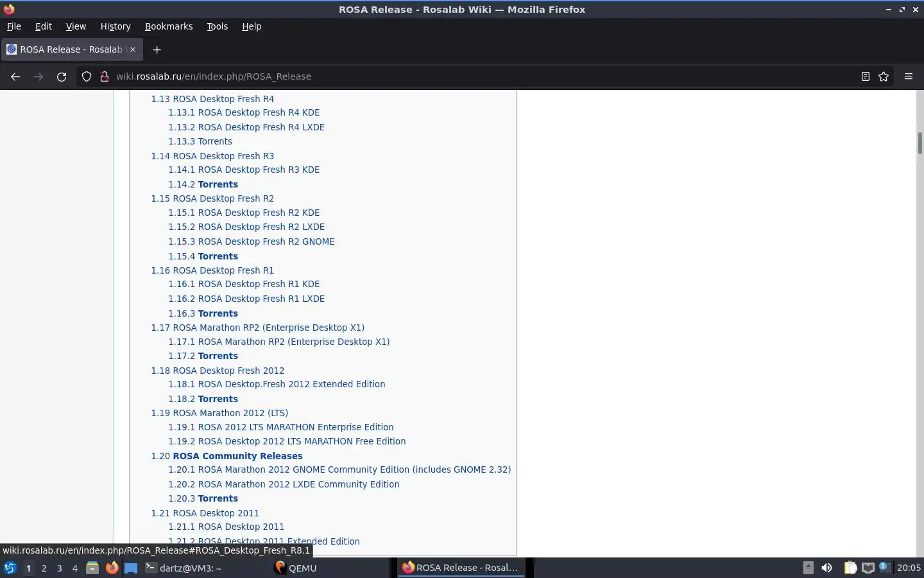Open the View menu
924x578 pixels.
point(76,26)
